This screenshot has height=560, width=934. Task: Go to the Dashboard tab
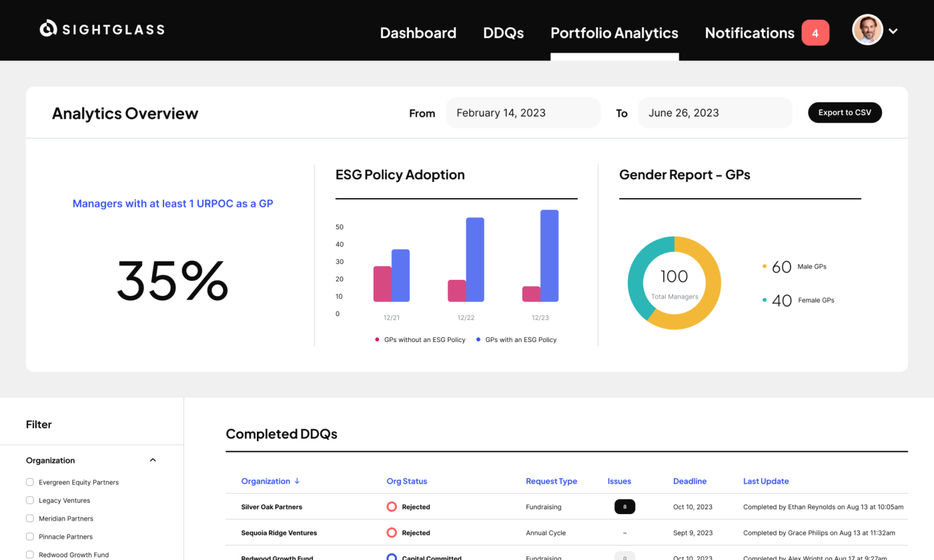click(418, 33)
